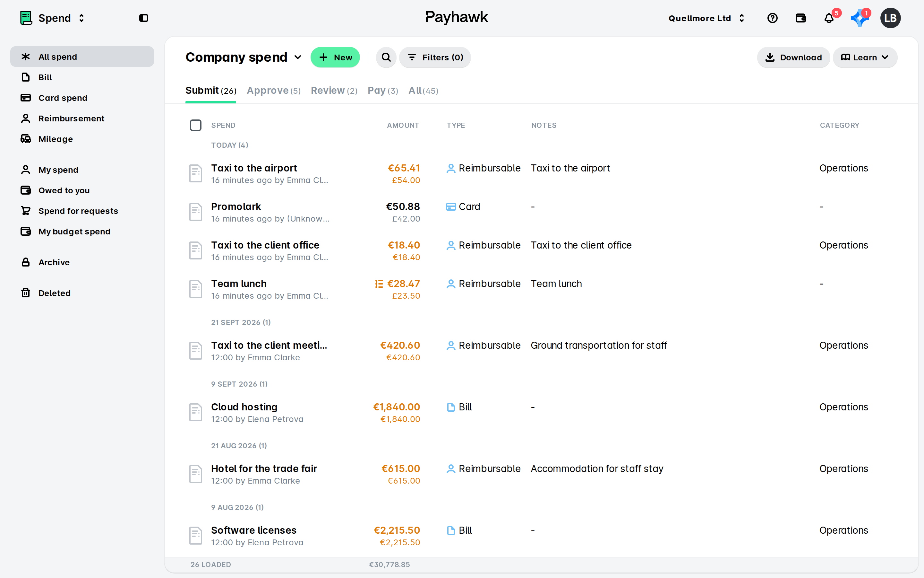This screenshot has height=578, width=924.
Task: Click the Card type icon in Promolark row
Action: (x=451, y=207)
